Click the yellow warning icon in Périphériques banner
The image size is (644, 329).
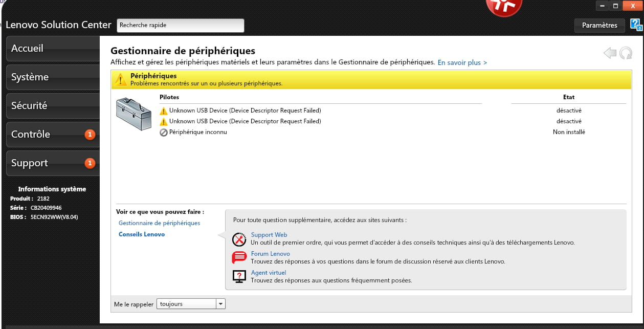(121, 79)
